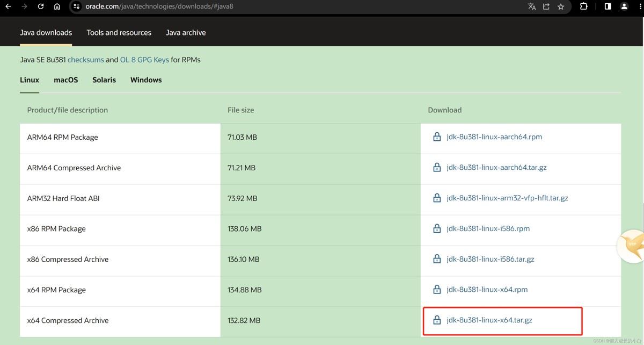Select the macOS platform tab

65,80
